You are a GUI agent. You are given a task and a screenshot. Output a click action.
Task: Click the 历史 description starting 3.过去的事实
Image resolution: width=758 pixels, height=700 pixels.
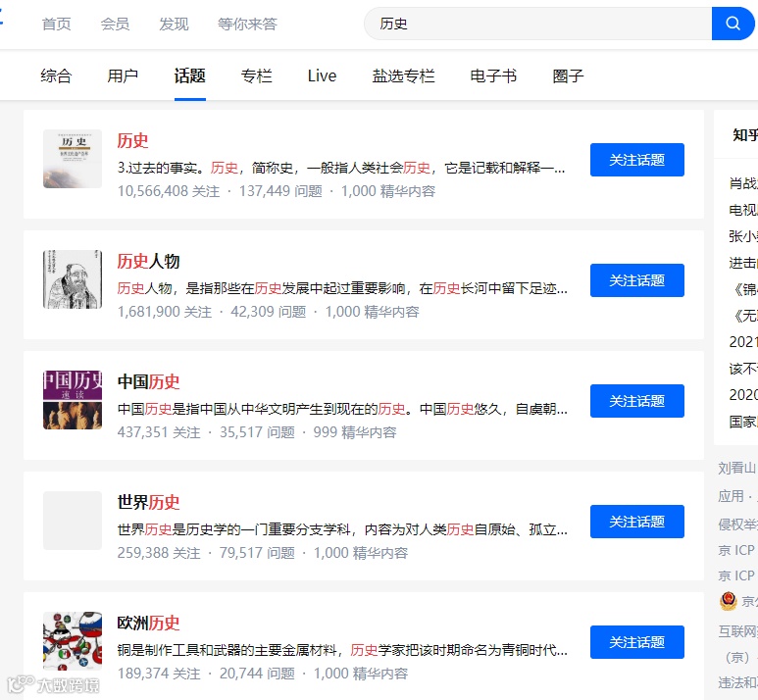point(341,168)
